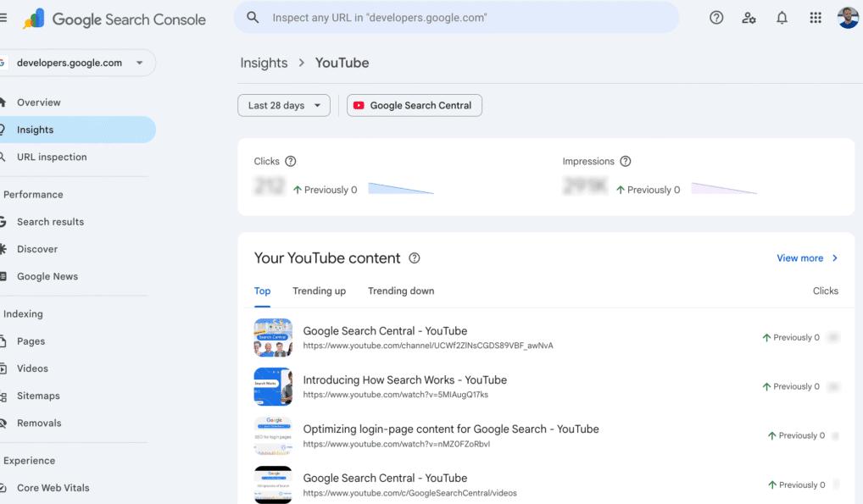Open the Introducing How Search Works thumbnail

pos(273,386)
